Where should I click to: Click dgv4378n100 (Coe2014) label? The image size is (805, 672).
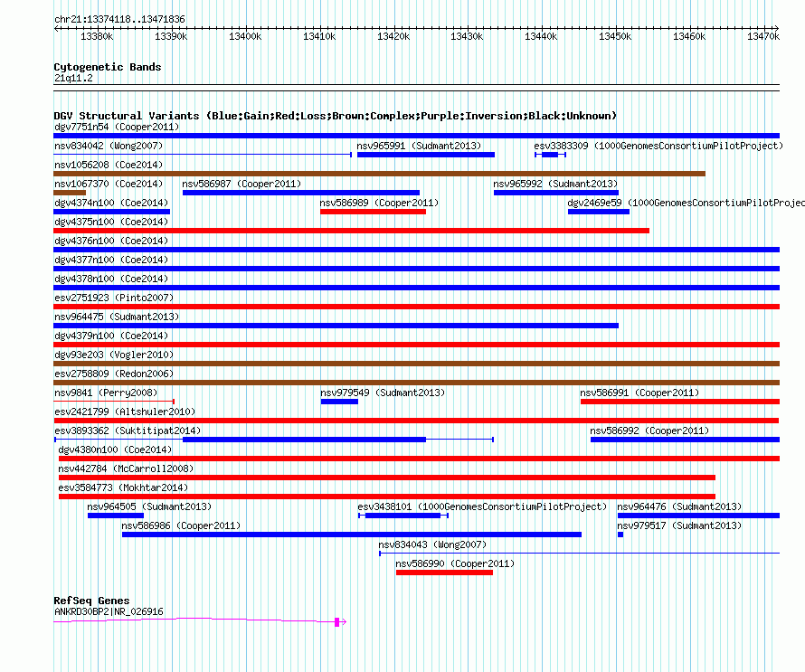(x=111, y=279)
